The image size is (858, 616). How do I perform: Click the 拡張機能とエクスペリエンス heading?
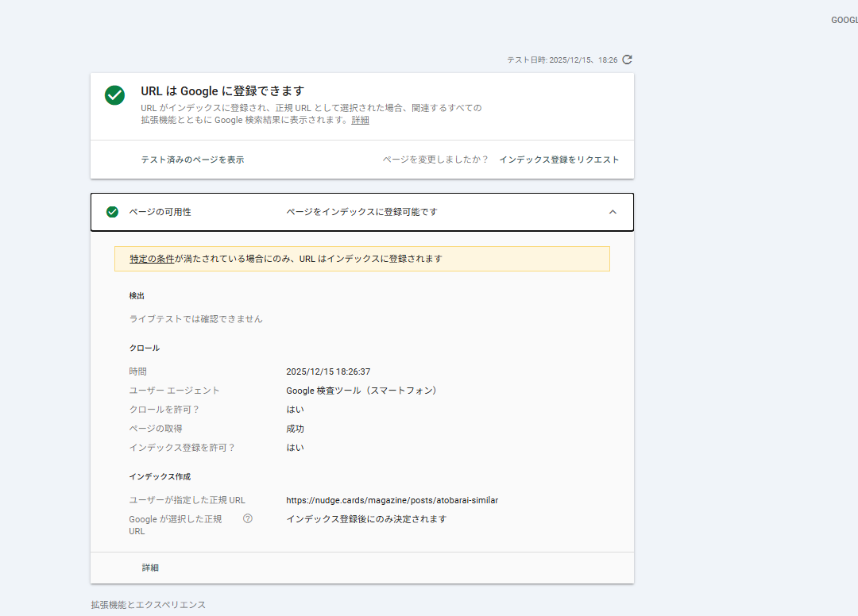pyautogui.click(x=149, y=605)
